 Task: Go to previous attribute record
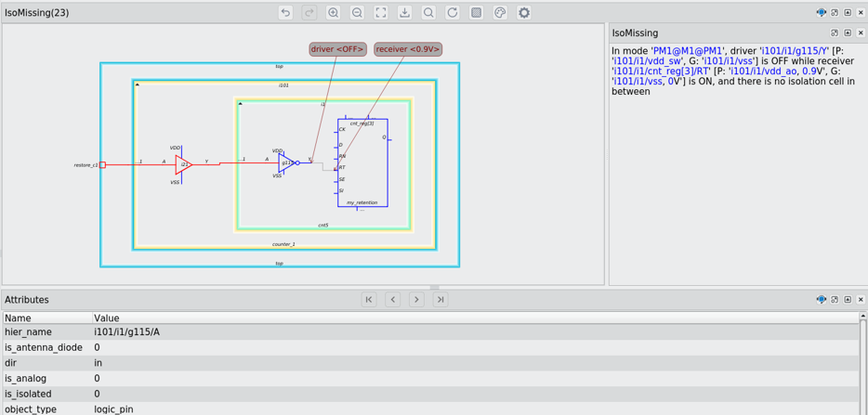392,300
